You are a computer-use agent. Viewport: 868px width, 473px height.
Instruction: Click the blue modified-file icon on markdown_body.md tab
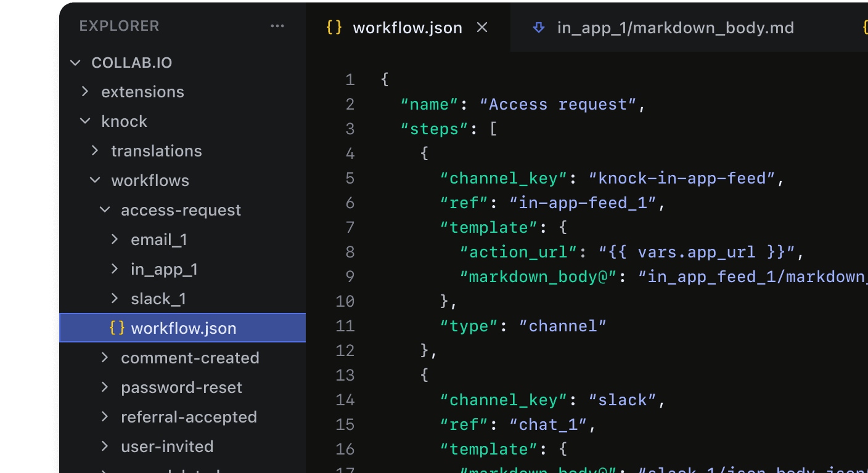pos(539,27)
